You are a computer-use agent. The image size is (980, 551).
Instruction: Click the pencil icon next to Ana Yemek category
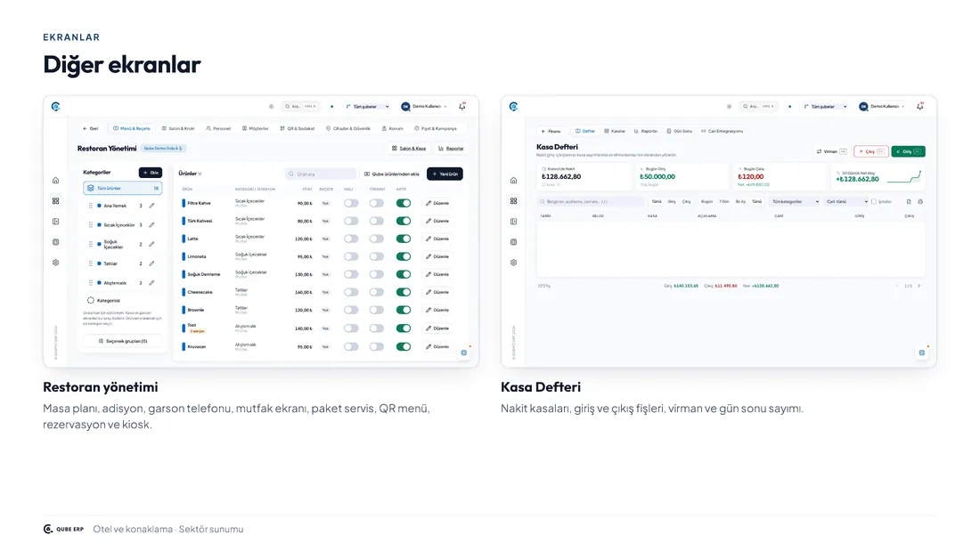click(x=151, y=206)
